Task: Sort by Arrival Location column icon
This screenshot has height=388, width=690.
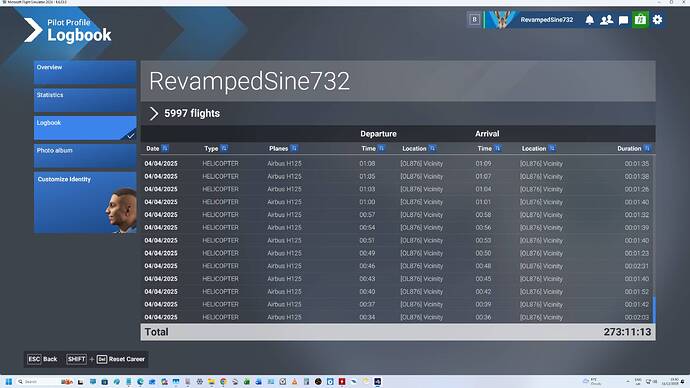Action: click(x=552, y=148)
